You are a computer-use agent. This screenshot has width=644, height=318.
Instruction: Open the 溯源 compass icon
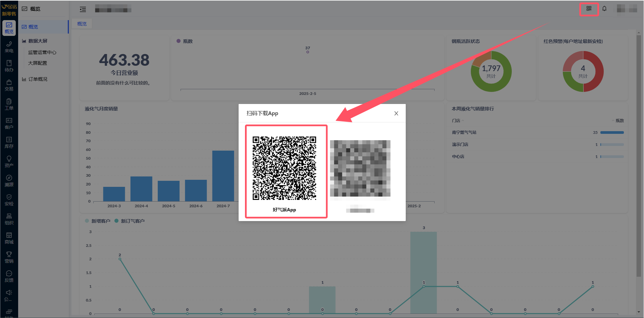(x=9, y=181)
